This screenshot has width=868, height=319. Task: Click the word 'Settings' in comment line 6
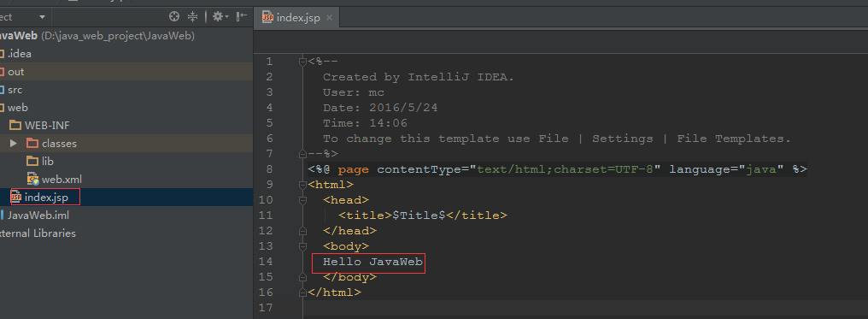(622, 139)
